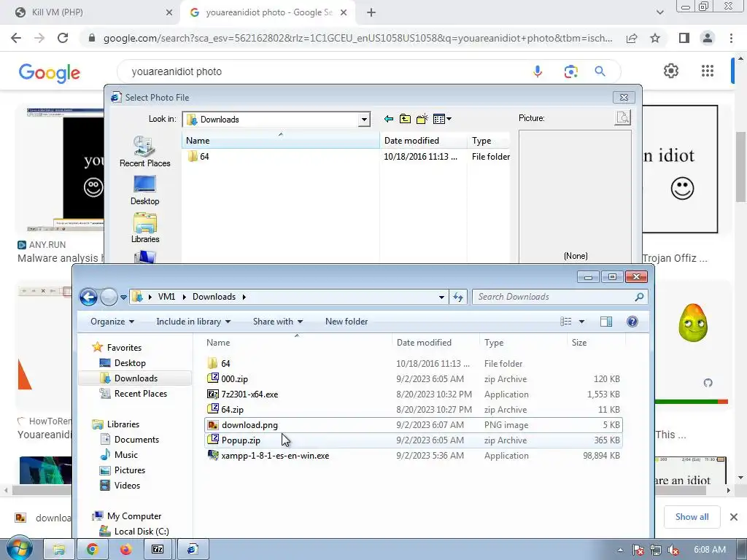Viewport: 747px width, 560px height.
Task: Sort Explorer list by Date modified header
Action: (436, 343)
